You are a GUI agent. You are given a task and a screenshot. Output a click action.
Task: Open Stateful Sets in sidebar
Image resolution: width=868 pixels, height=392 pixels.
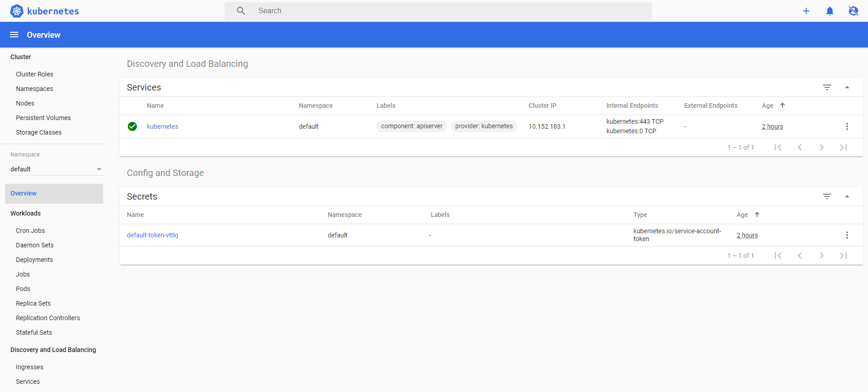[x=34, y=332]
